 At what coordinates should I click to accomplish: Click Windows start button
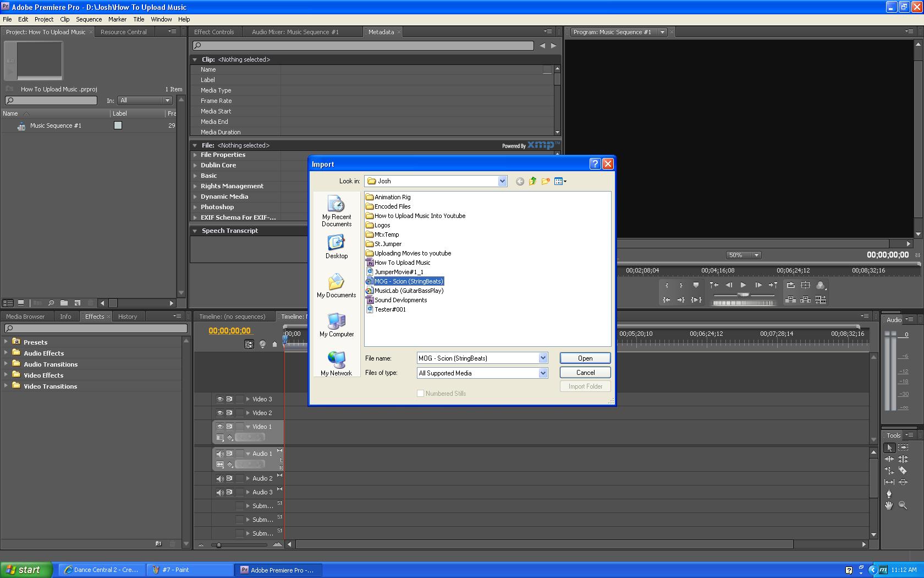point(26,570)
